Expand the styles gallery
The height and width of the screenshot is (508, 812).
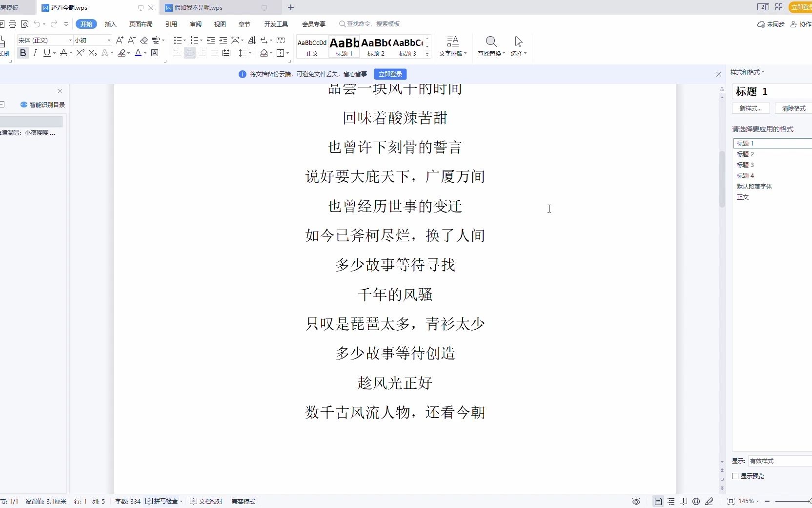click(427, 54)
